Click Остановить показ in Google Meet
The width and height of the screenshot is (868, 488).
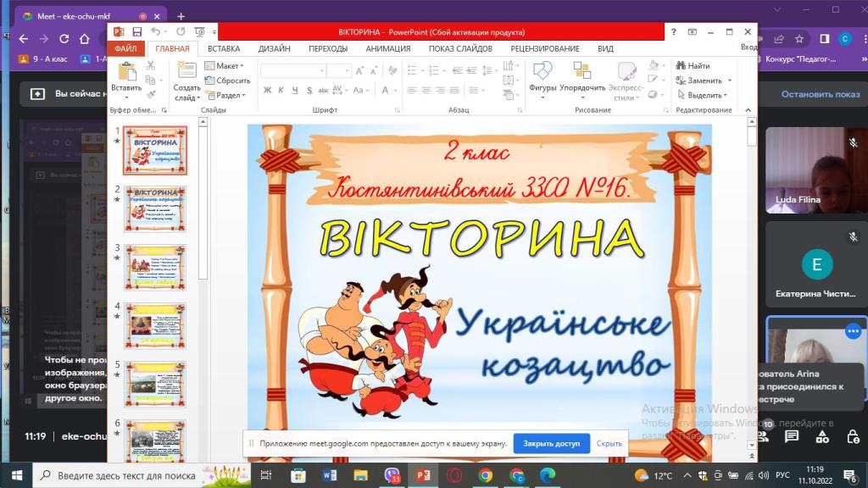[x=821, y=94]
